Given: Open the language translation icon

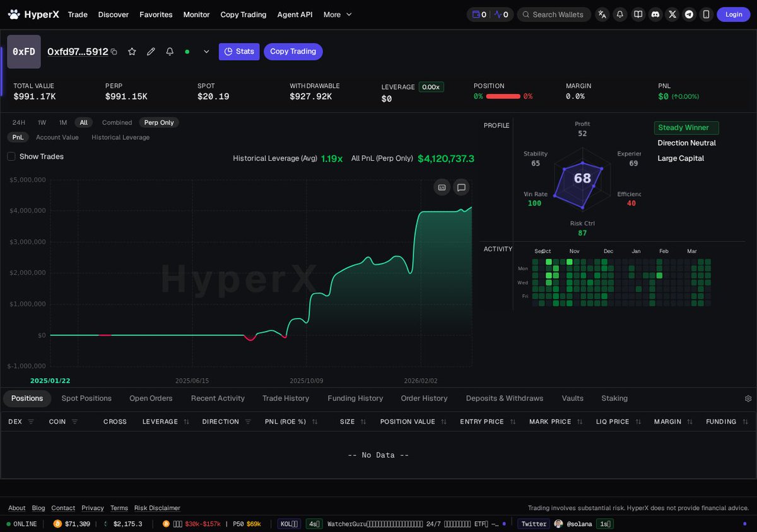Looking at the screenshot, I should pos(602,14).
